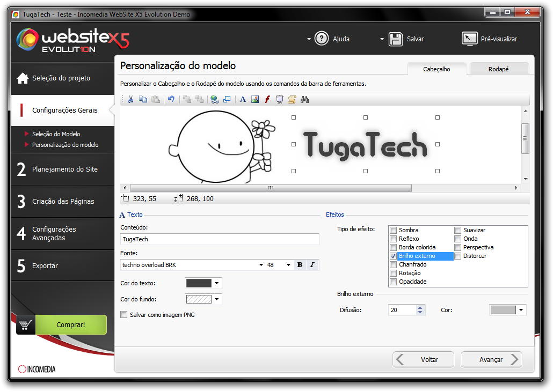Click the Copy toolbar icon
This screenshot has height=392, width=553.
coord(143,99)
